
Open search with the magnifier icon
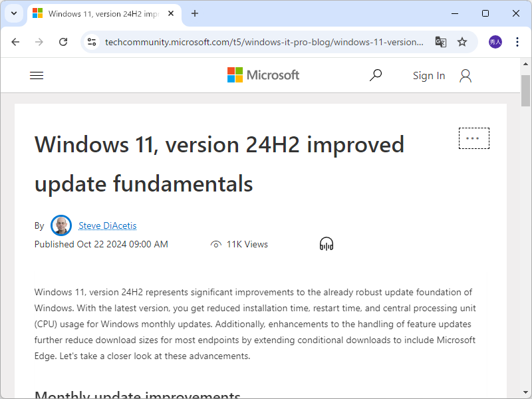coord(376,75)
